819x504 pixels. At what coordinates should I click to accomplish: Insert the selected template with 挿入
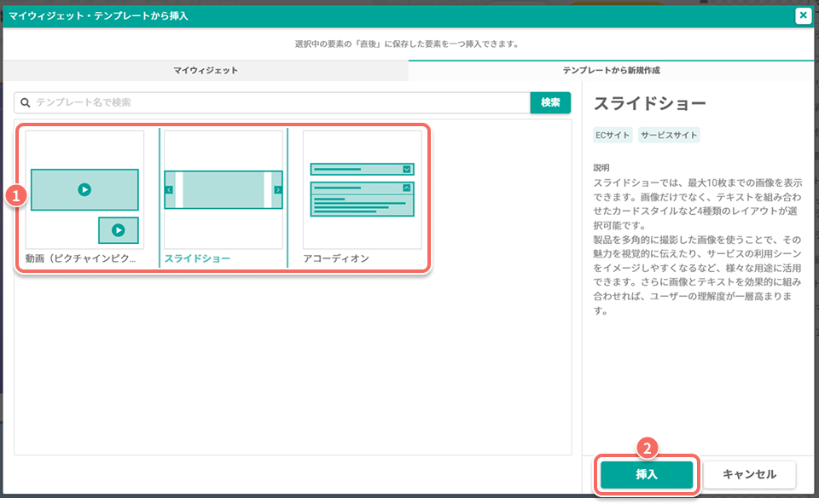[x=647, y=474]
